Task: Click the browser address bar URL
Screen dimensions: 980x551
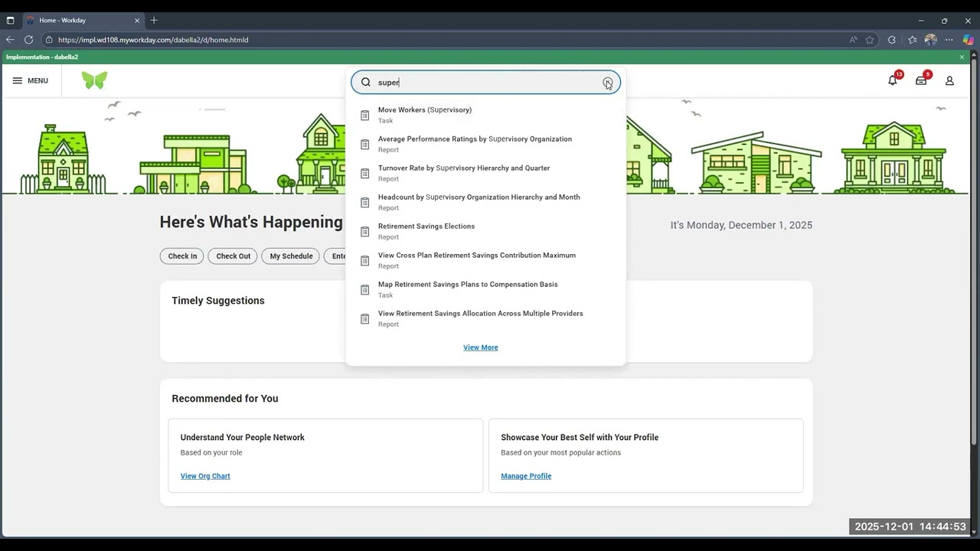Action: (153, 40)
